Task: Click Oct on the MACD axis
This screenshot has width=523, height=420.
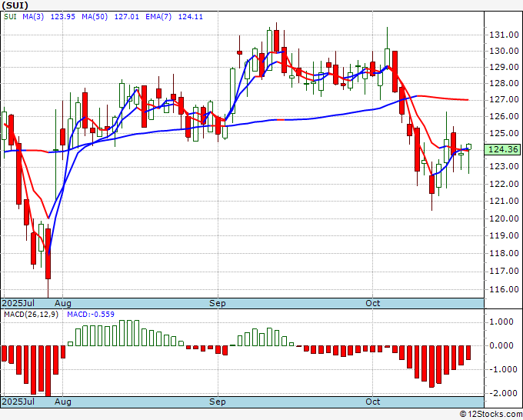Action: tap(372, 402)
